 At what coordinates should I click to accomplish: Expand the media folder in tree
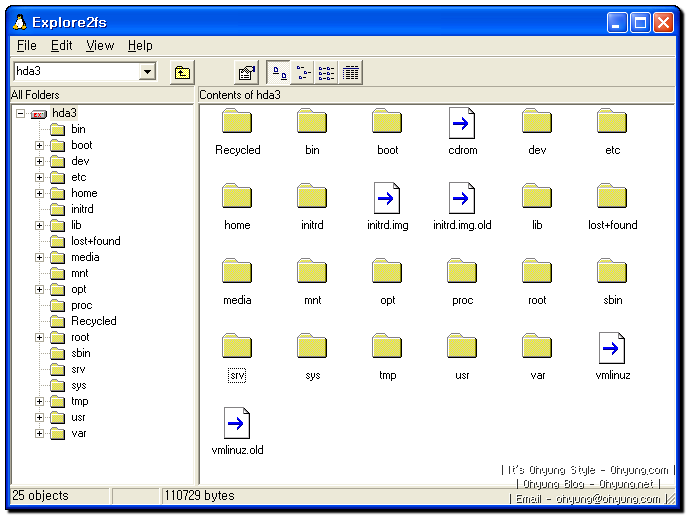click(39, 258)
